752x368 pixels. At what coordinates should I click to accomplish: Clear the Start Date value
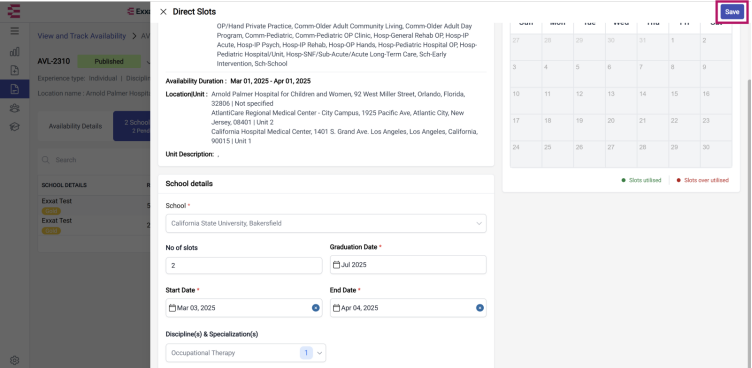coord(316,308)
